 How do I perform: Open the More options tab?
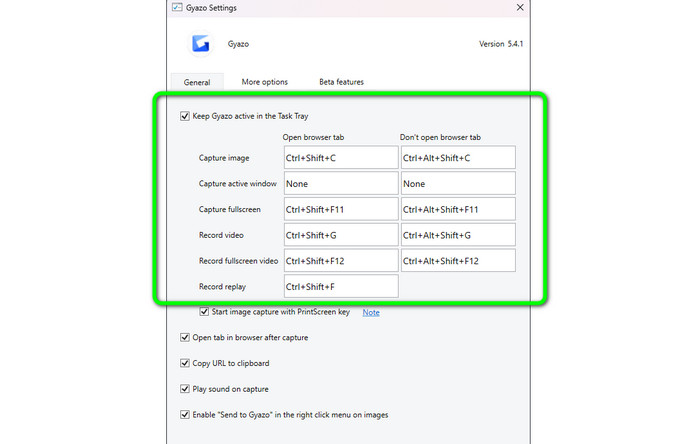pos(265,82)
